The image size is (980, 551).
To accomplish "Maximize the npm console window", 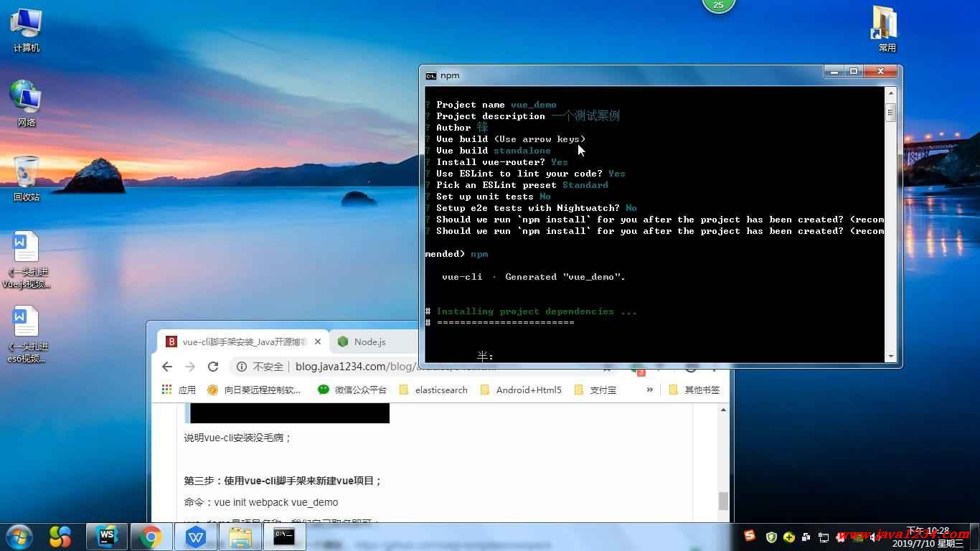I will click(x=853, y=71).
